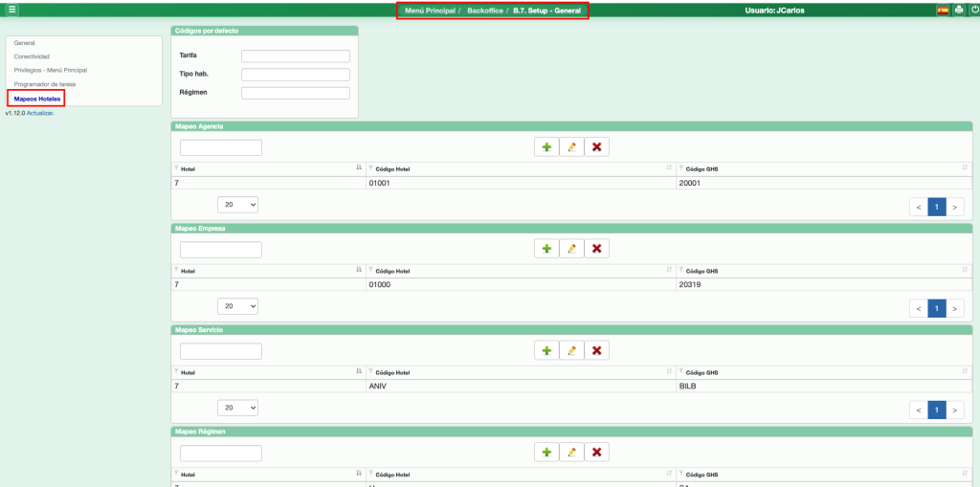Select row with Código Hotel 01000
Viewport: 980px width, 487px height.
tap(571, 285)
